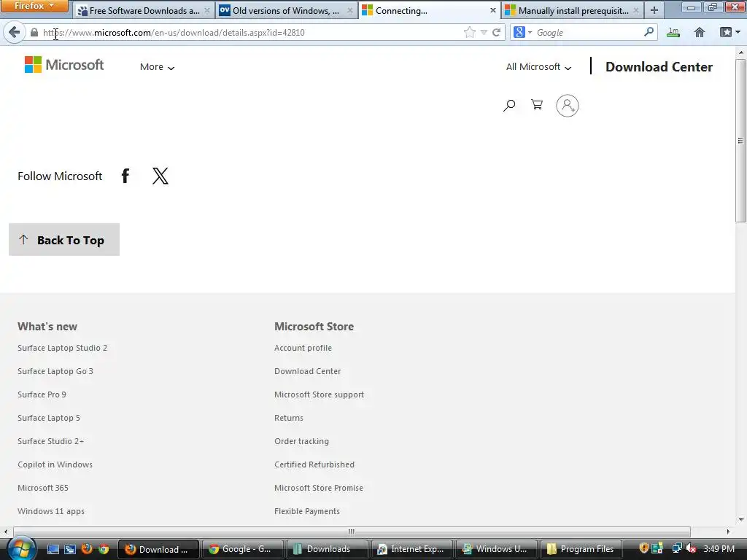Open the Microsoft Store support link
The height and width of the screenshot is (560, 747).
tap(320, 394)
